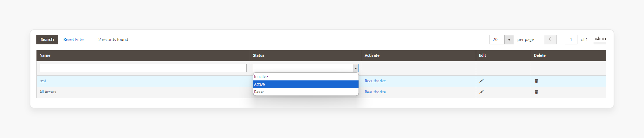Sort by Name column header
This screenshot has width=644, height=138.
point(143,55)
